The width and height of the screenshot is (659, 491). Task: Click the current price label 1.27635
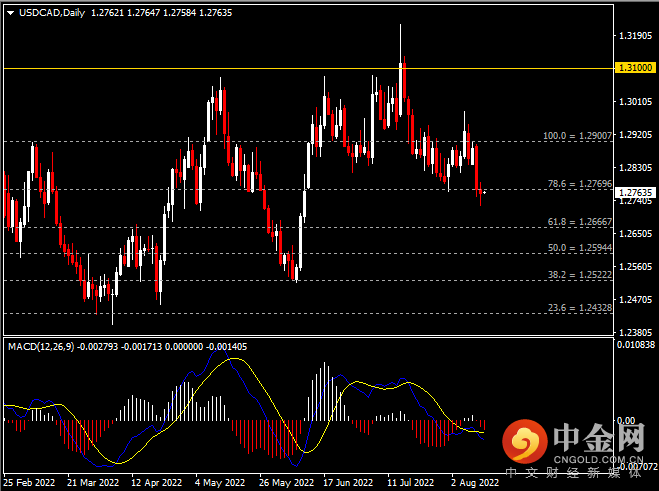pyautogui.click(x=635, y=193)
